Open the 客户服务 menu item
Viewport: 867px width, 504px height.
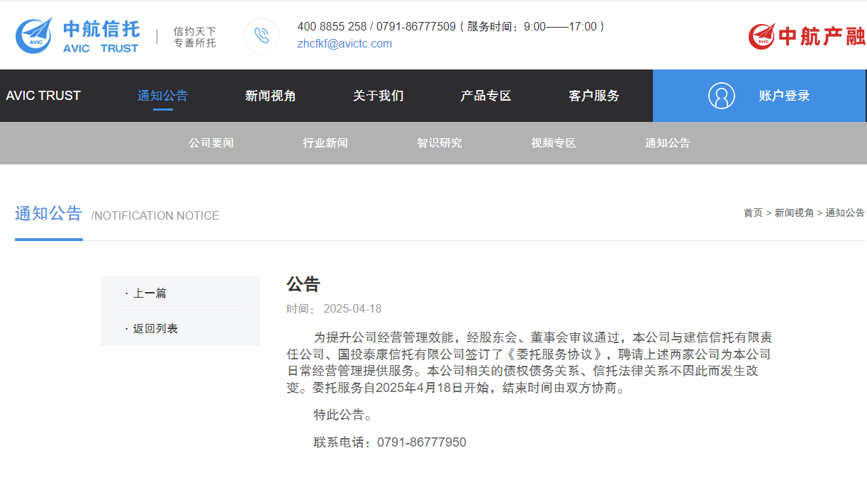pos(593,96)
